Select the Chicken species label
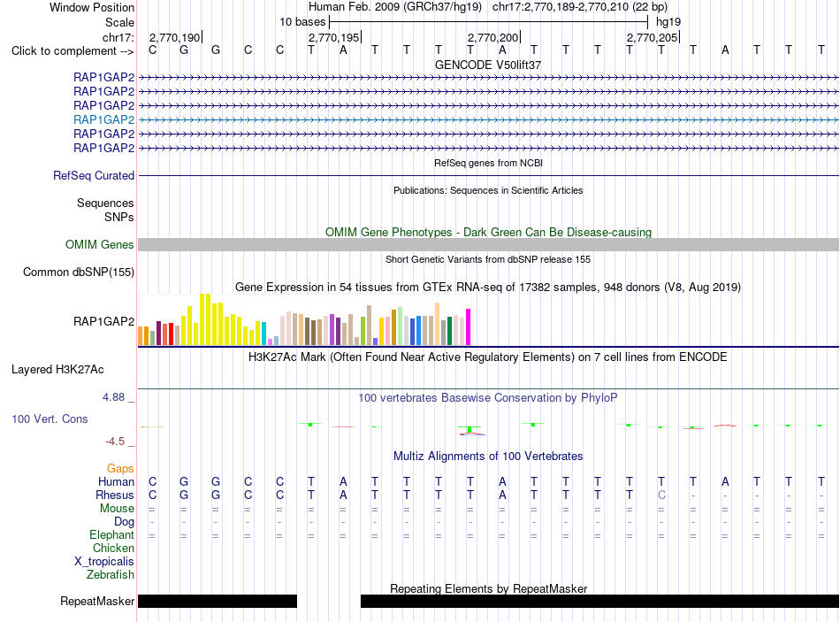The width and height of the screenshot is (840, 622). coord(113,548)
